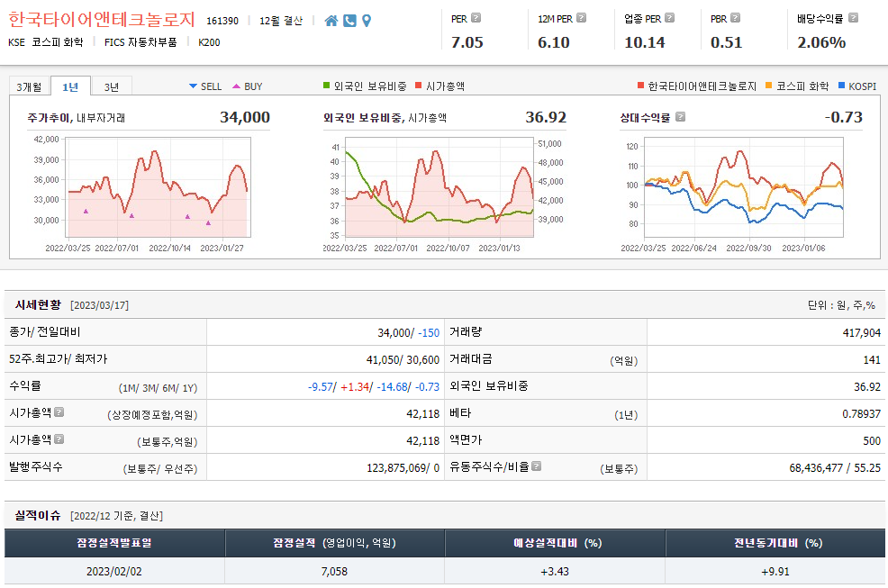
Task: Click operating profit value 7,058
Action: pyautogui.click(x=334, y=572)
